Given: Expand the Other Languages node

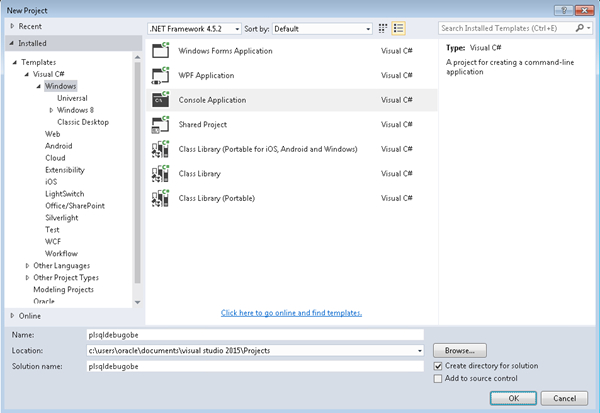Looking at the screenshot, I should tap(27, 265).
